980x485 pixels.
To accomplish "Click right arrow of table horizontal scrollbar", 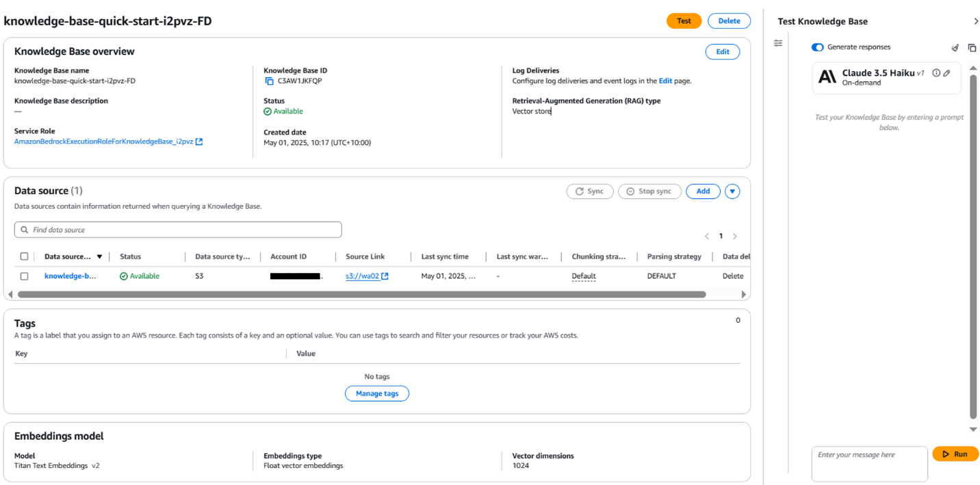I will [x=744, y=295].
